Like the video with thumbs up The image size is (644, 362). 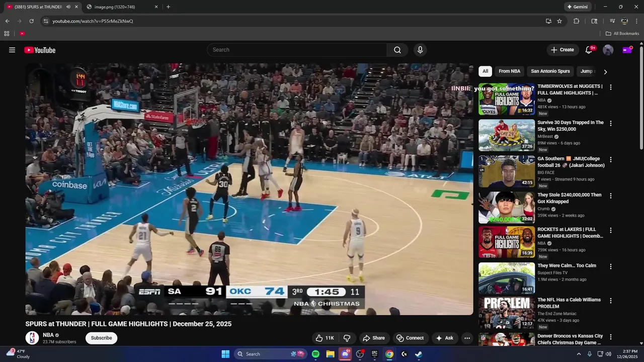pyautogui.click(x=325, y=338)
